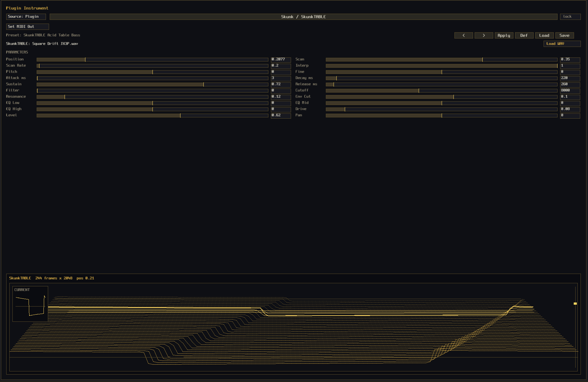Adjust the Env Cut slider

(x=441, y=97)
